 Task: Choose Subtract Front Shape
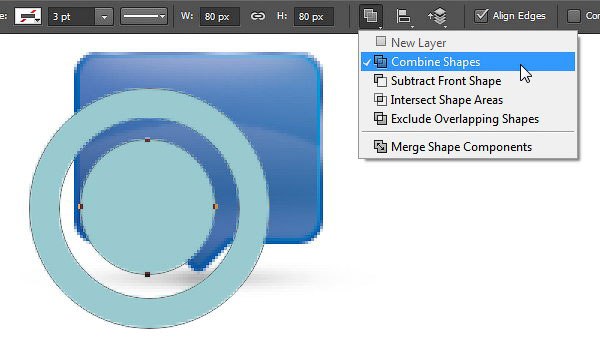pos(468,81)
